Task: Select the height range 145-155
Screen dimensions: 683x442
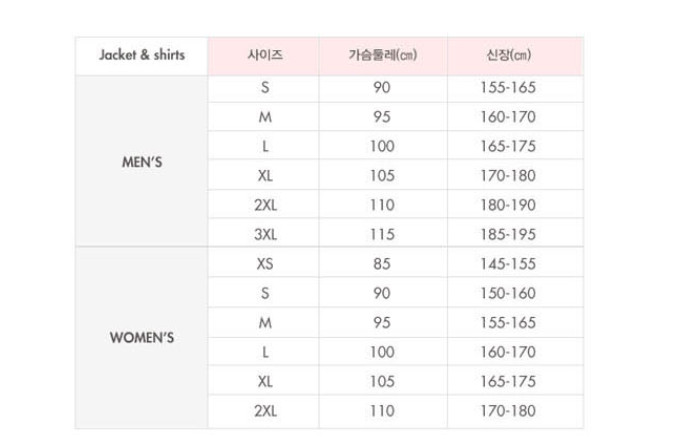Action: (506, 264)
